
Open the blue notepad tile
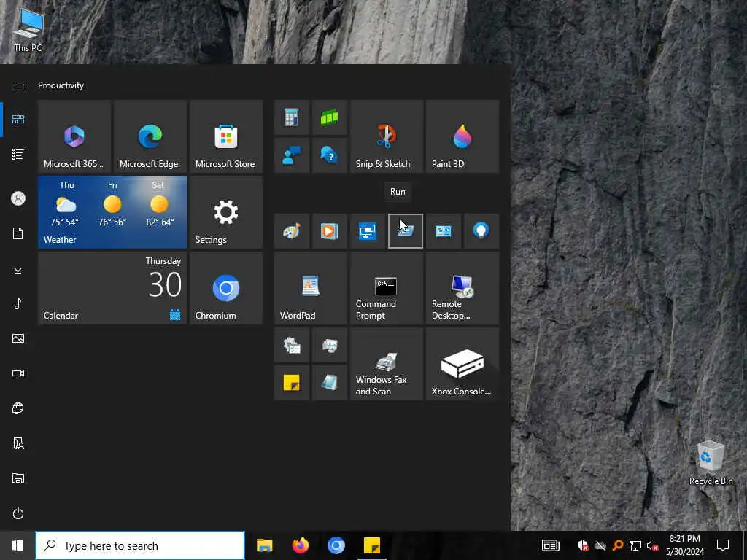(x=329, y=383)
